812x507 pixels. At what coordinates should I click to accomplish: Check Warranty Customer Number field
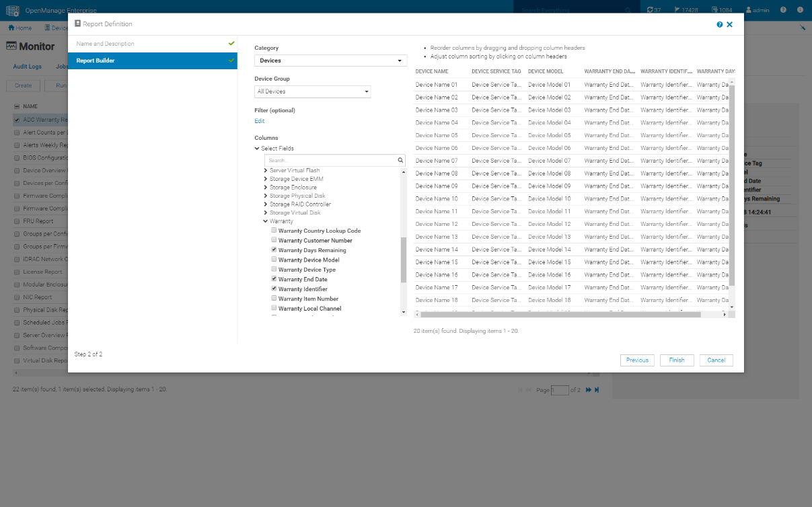[x=274, y=240]
